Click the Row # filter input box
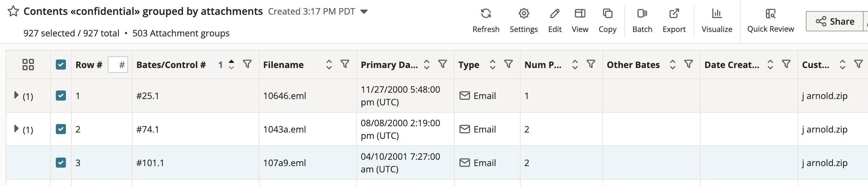The height and width of the screenshot is (186, 868). point(118,65)
